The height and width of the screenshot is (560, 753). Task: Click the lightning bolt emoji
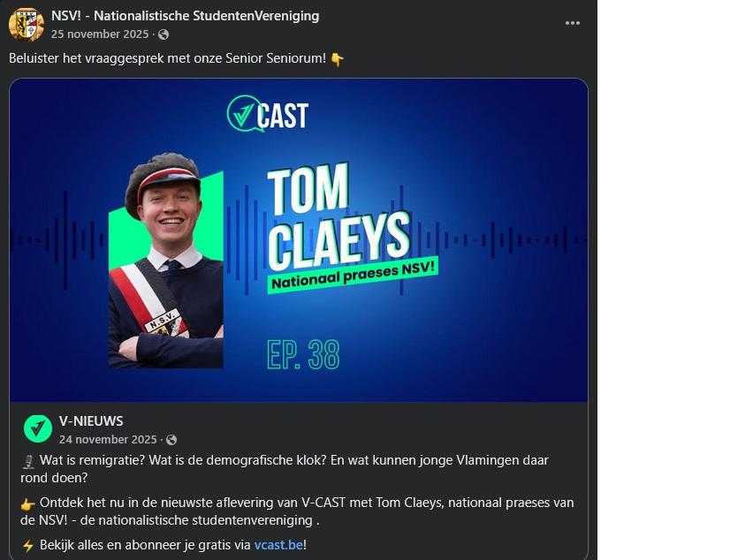(x=28, y=546)
